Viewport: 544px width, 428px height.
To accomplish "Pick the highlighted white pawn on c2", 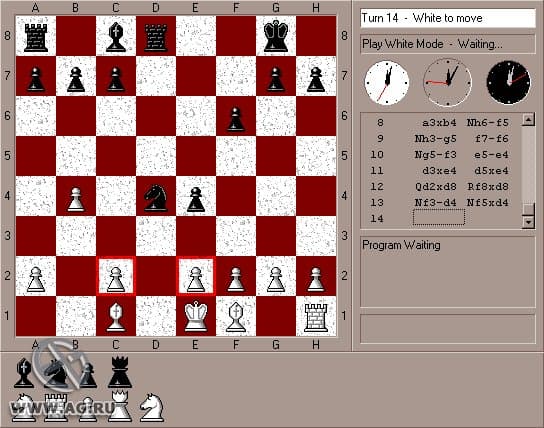I will [x=116, y=279].
